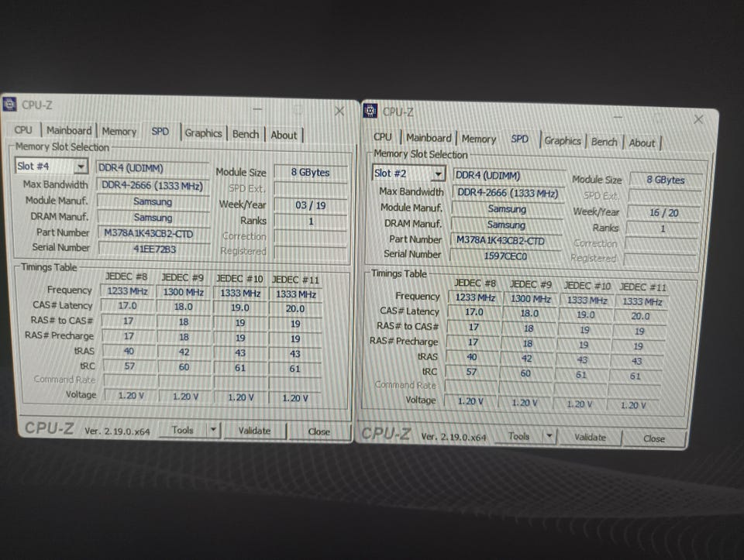Click Validate button in right CPU-Z window
The height and width of the screenshot is (560, 744).
click(x=591, y=437)
